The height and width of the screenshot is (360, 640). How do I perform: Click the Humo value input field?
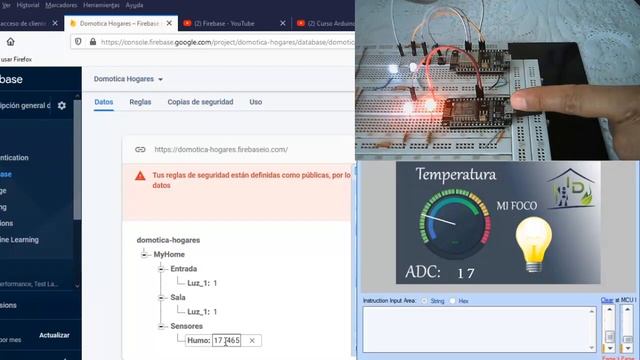click(x=226, y=340)
